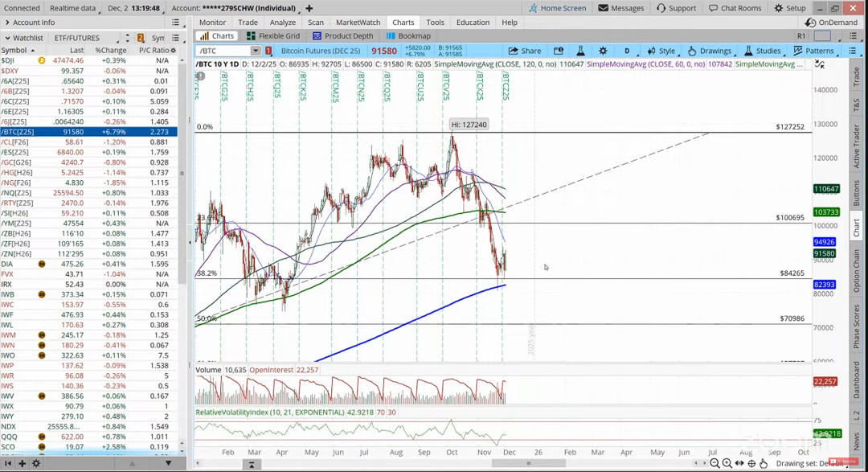Image resolution: width=868 pixels, height=472 pixels.
Task: Select the hand pointer tool icon
Action: [x=764, y=463]
